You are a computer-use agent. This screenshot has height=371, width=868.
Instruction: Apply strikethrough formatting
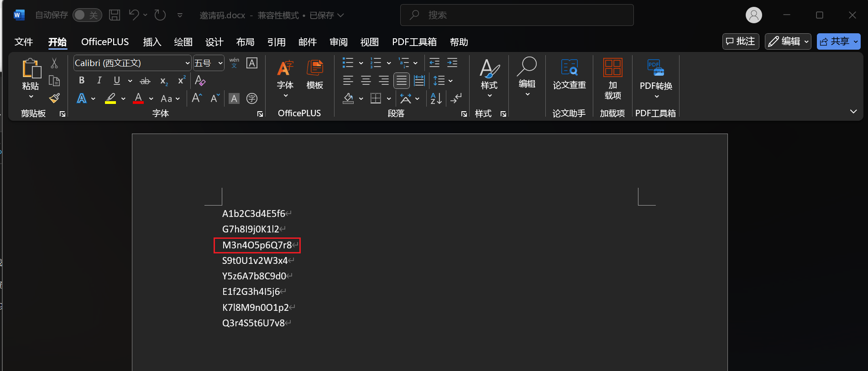[x=145, y=81]
